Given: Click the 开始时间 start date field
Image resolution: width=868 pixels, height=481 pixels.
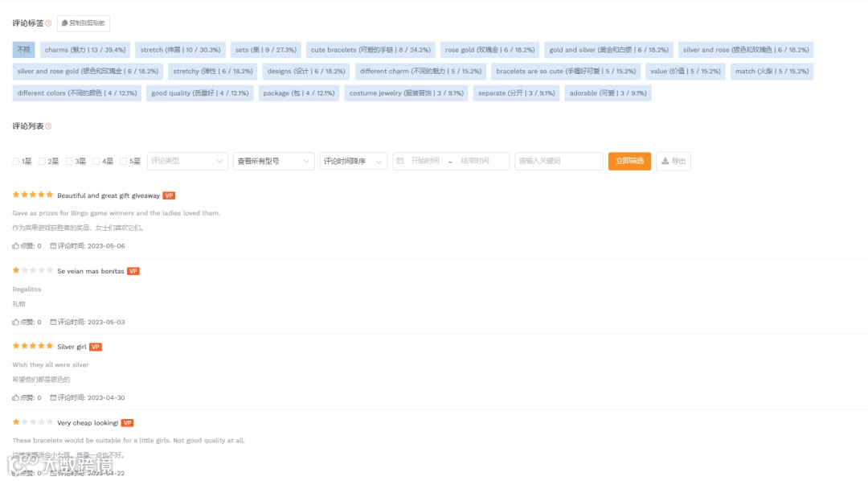Looking at the screenshot, I should click(x=425, y=161).
